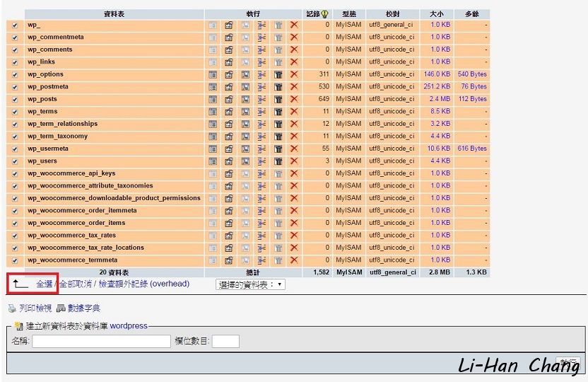Search icon for wp_term_taxonomy table

pyautogui.click(x=245, y=137)
